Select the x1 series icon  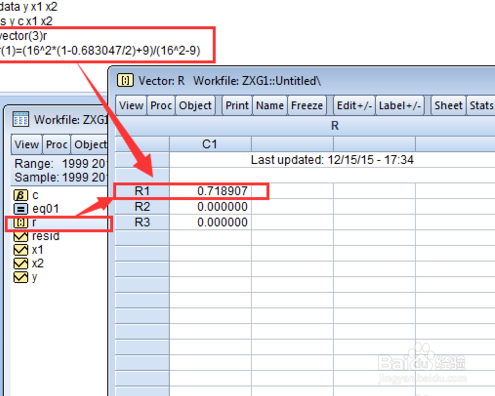[x=21, y=250]
